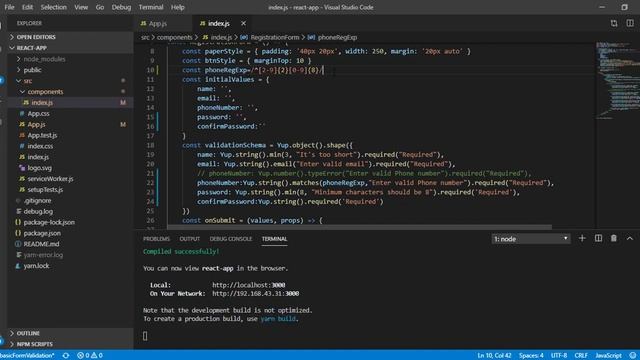Open errors and warnings count in status bar
Screen dimensions: 640x360
click(90, 356)
